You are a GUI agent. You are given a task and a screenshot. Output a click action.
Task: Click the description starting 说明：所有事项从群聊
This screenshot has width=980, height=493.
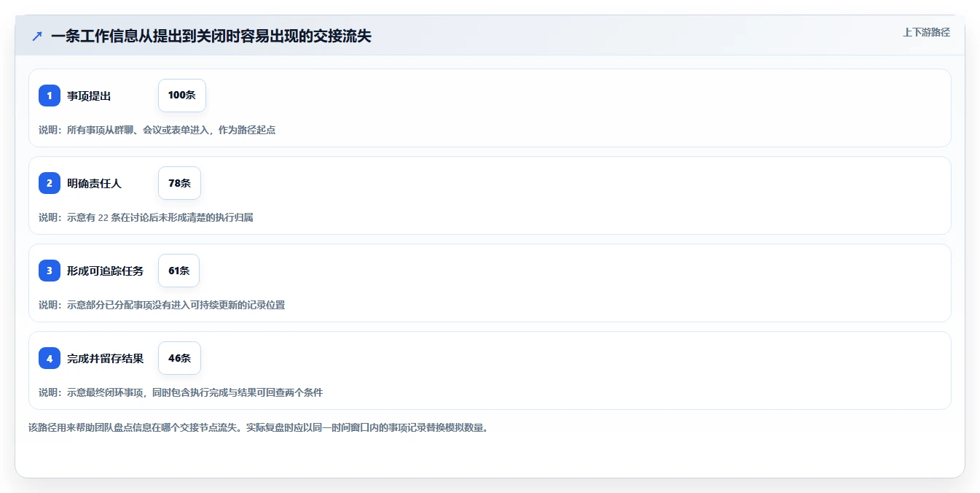click(157, 130)
